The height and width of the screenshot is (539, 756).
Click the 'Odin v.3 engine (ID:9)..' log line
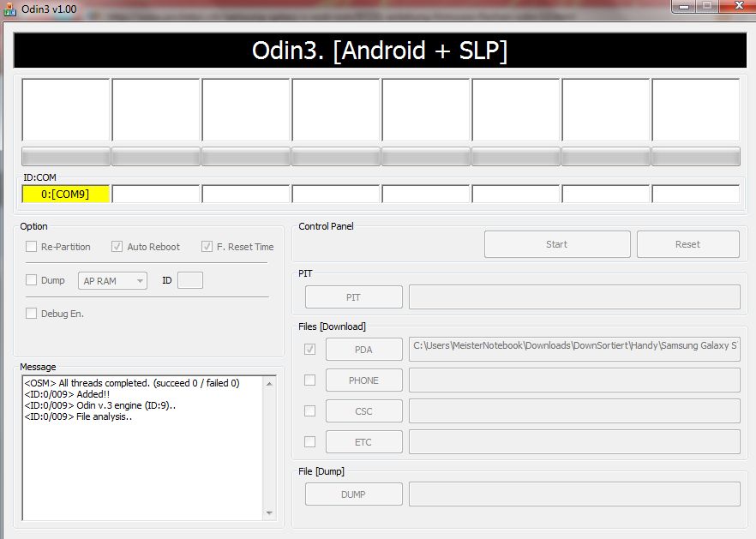pyautogui.click(x=99, y=405)
